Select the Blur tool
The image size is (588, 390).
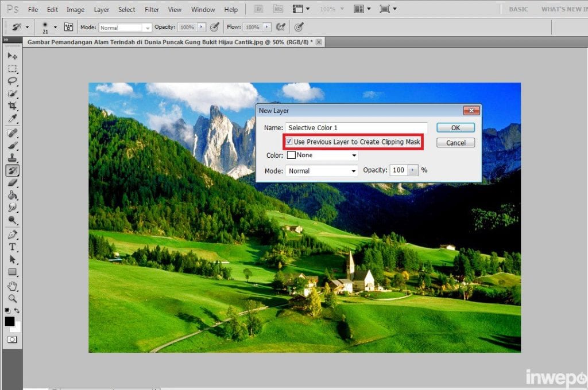pyautogui.click(x=13, y=208)
